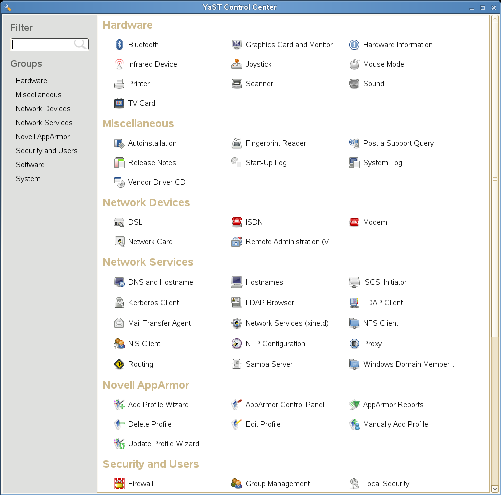The height and width of the screenshot is (495, 501).
Task: Open the Firewall module icon
Action: tap(119, 483)
